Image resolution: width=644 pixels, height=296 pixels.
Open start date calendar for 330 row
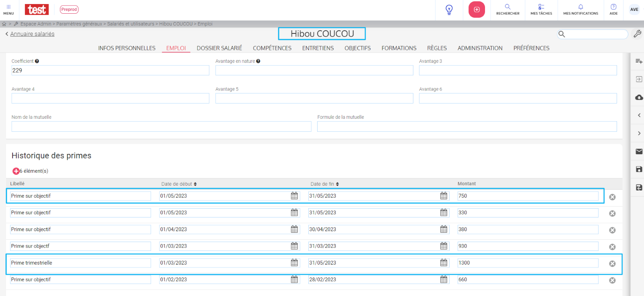coord(295,213)
